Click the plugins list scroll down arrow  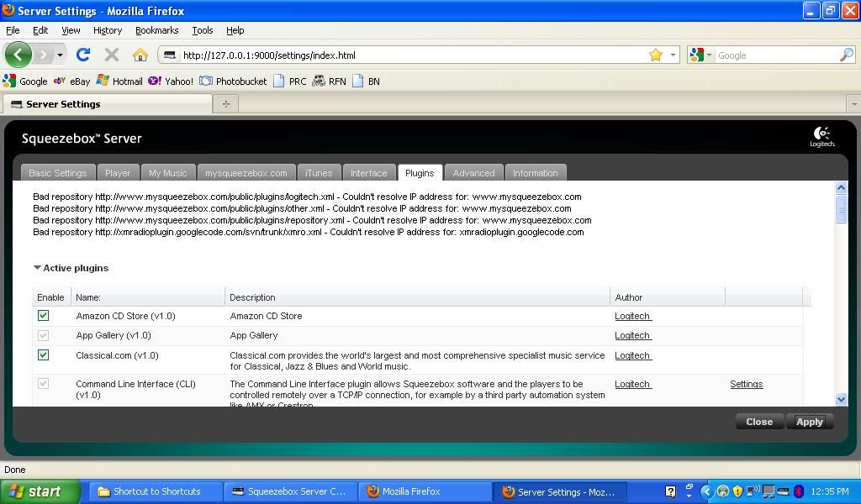click(841, 399)
